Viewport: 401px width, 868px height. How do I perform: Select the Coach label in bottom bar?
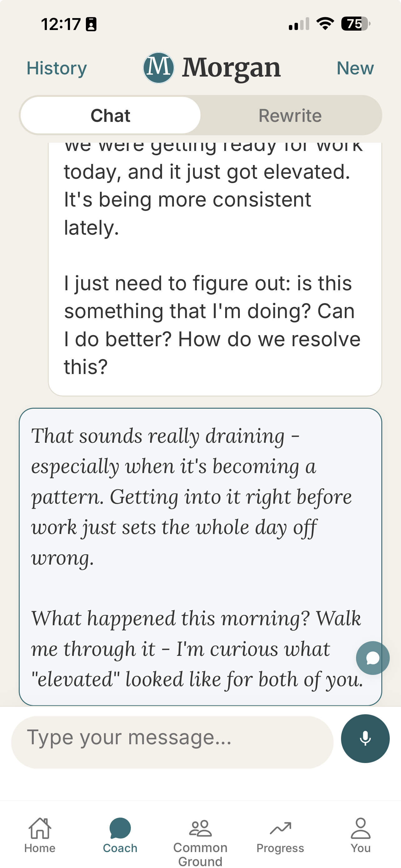coord(120,848)
